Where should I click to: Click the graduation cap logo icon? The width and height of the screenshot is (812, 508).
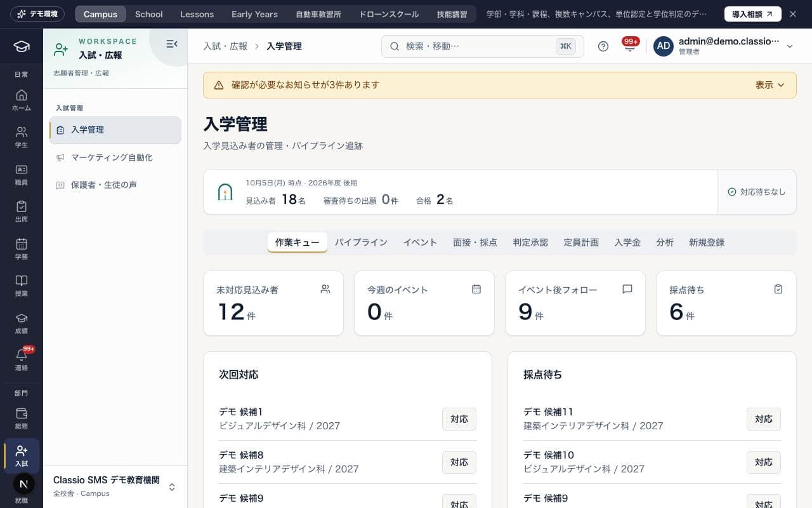point(22,46)
